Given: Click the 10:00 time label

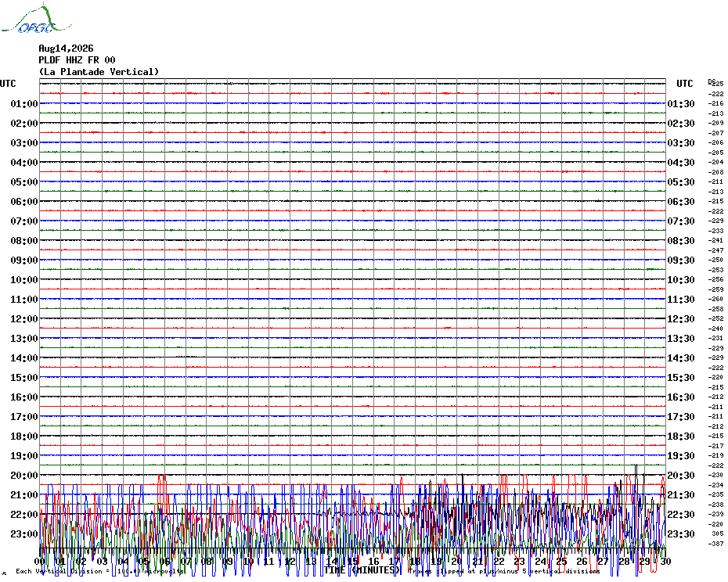Looking at the screenshot, I should click(24, 280).
